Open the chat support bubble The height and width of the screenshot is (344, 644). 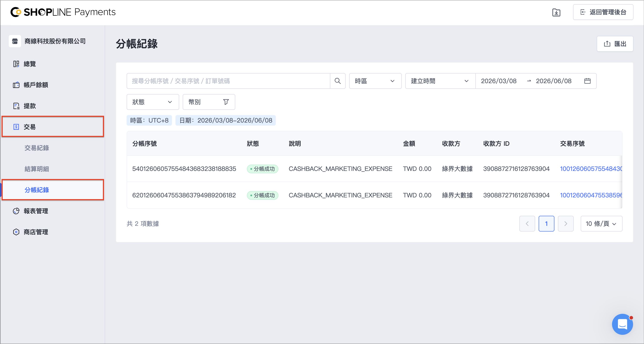(x=622, y=324)
